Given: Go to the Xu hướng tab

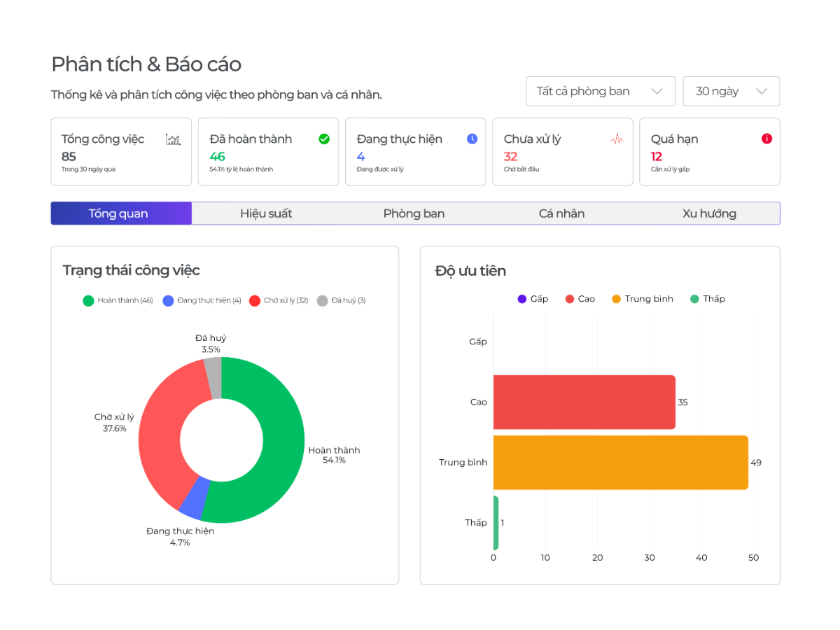Looking at the screenshot, I should 709,213.
